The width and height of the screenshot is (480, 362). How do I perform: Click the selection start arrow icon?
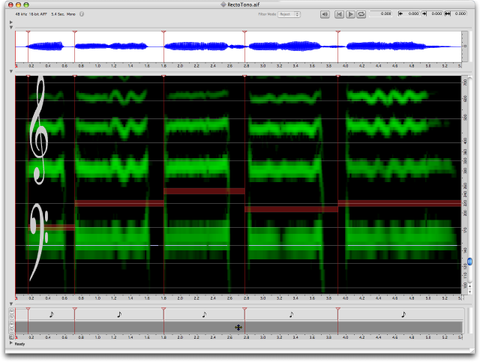[x=400, y=14]
